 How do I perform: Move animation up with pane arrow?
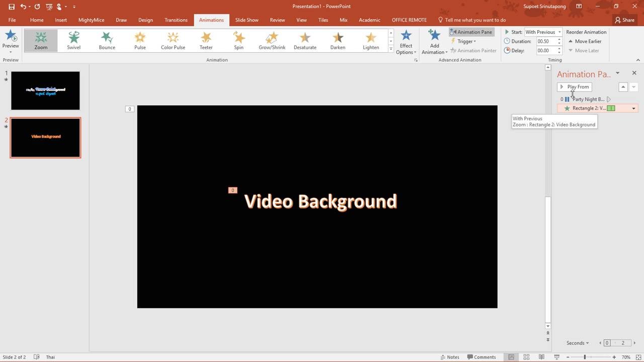(x=623, y=87)
